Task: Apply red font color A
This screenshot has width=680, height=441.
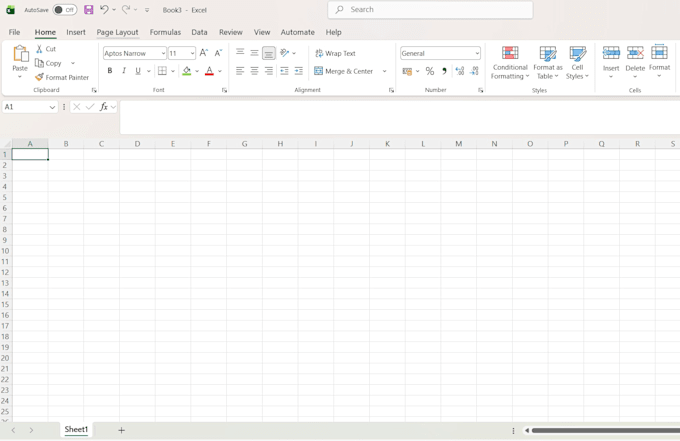Action: [209, 71]
